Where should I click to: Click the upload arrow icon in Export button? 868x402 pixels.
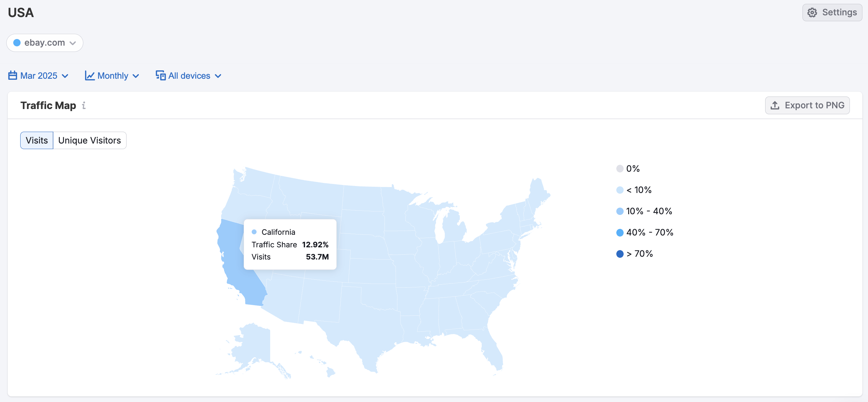[x=775, y=105]
